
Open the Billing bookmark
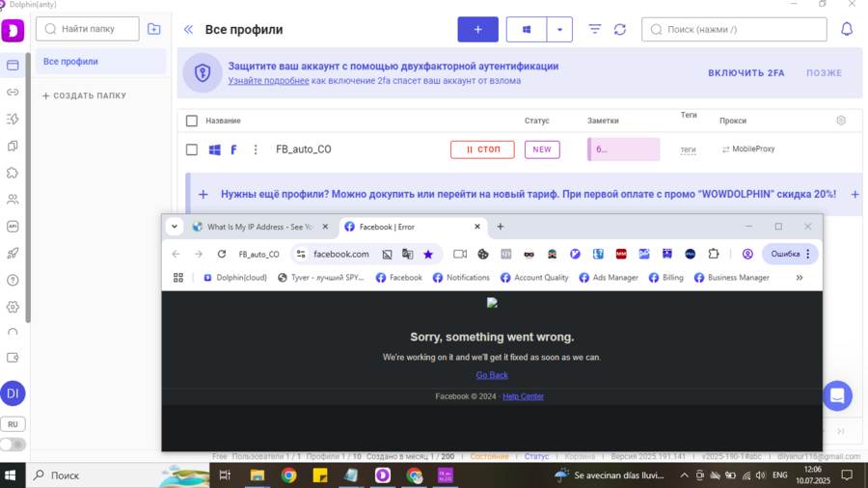coord(665,278)
